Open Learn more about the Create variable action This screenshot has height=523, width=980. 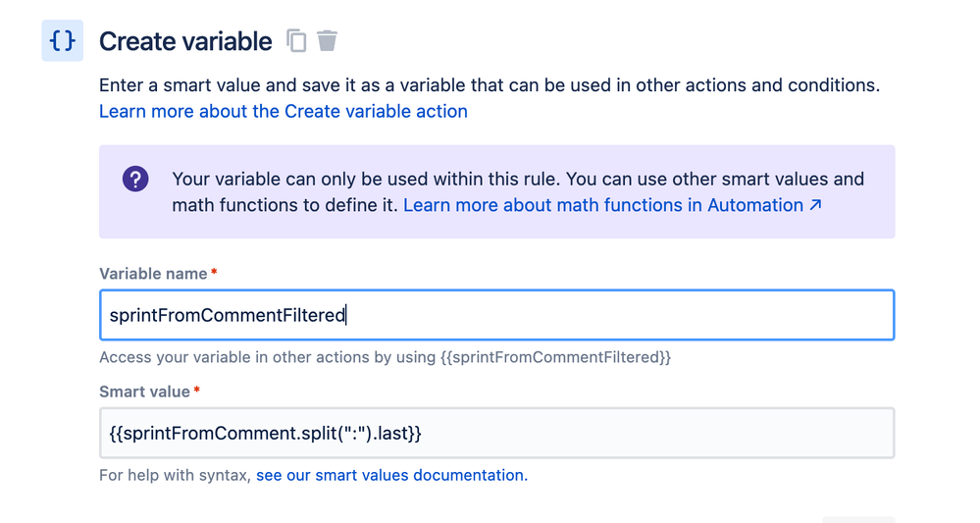point(284,111)
